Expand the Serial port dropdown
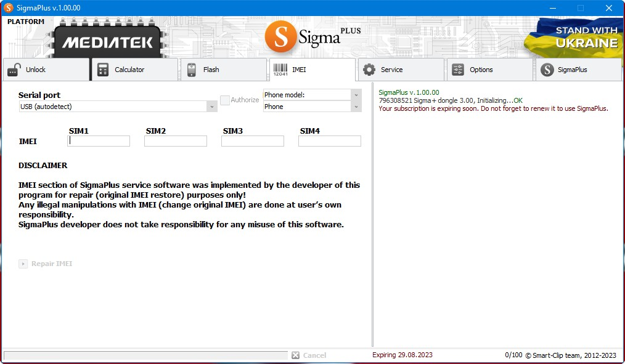This screenshot has width=625, height=364. (212, 107)
